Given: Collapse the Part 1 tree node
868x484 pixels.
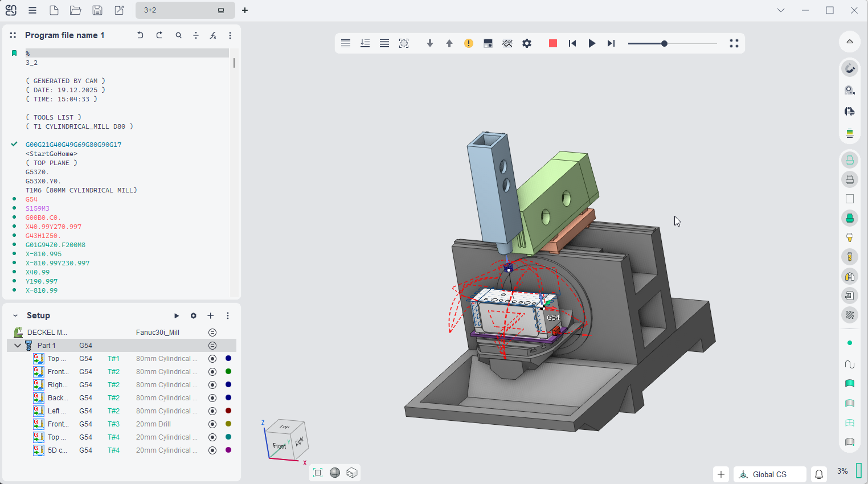Looking at the screenshot, I should click(18, 346).
